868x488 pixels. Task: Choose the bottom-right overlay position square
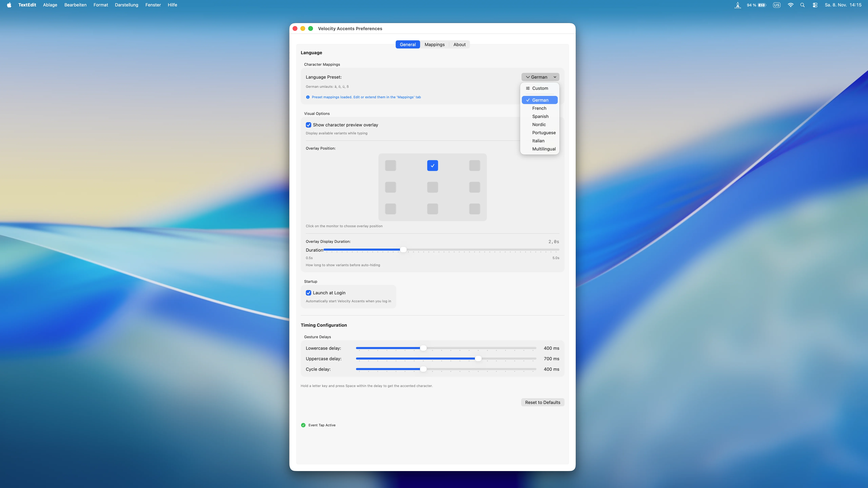[475, 209]
